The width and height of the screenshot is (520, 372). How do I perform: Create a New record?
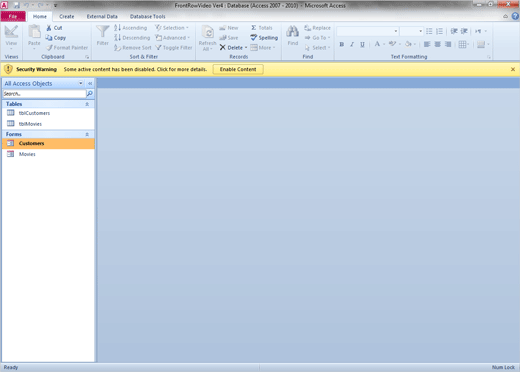pyautogui.click(x=229, y=28)
